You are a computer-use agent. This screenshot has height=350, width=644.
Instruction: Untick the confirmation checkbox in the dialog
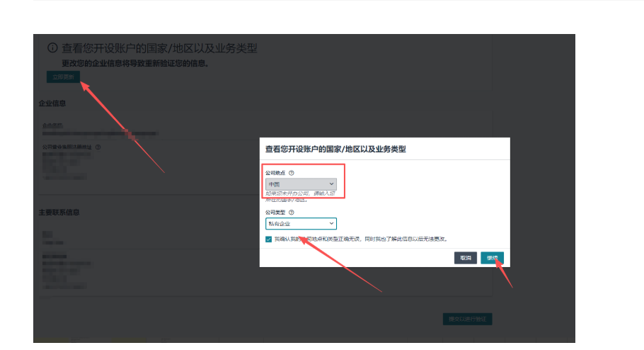(269, 239)
